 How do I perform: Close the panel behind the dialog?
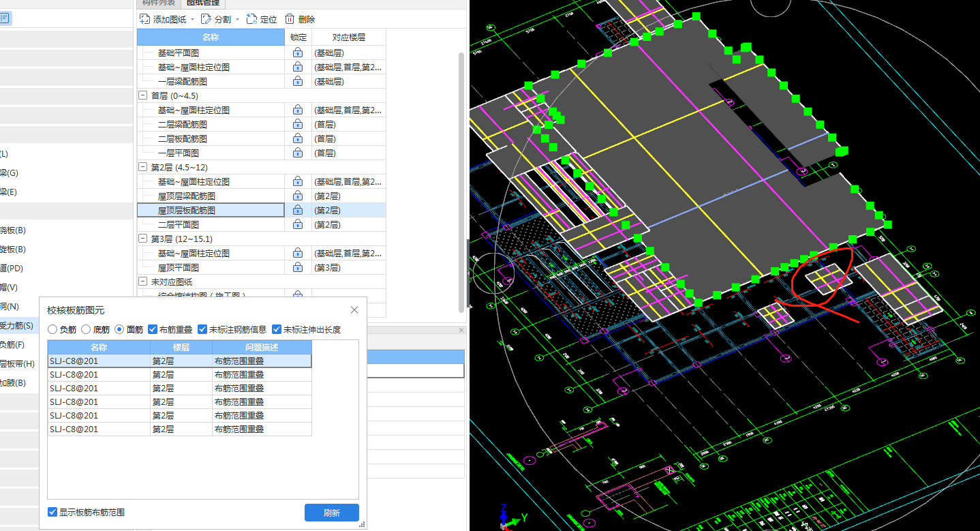pyautogui.click(x=461, y=330)
